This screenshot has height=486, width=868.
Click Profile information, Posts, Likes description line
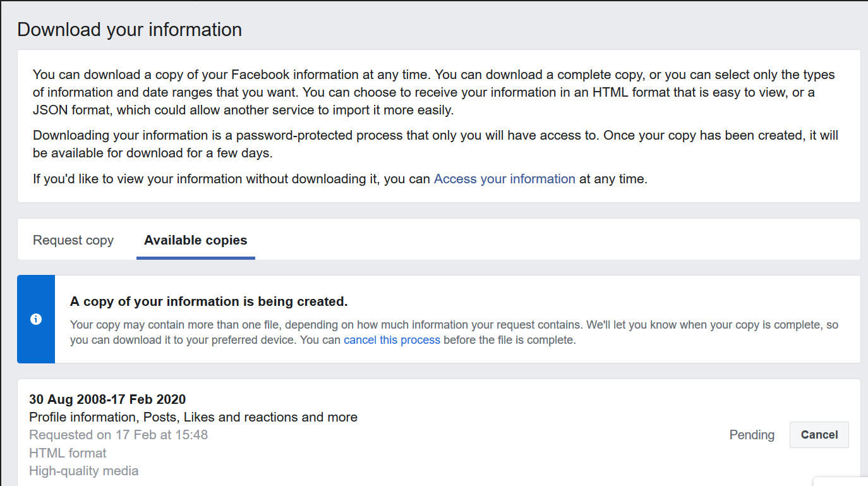[193, 417]
